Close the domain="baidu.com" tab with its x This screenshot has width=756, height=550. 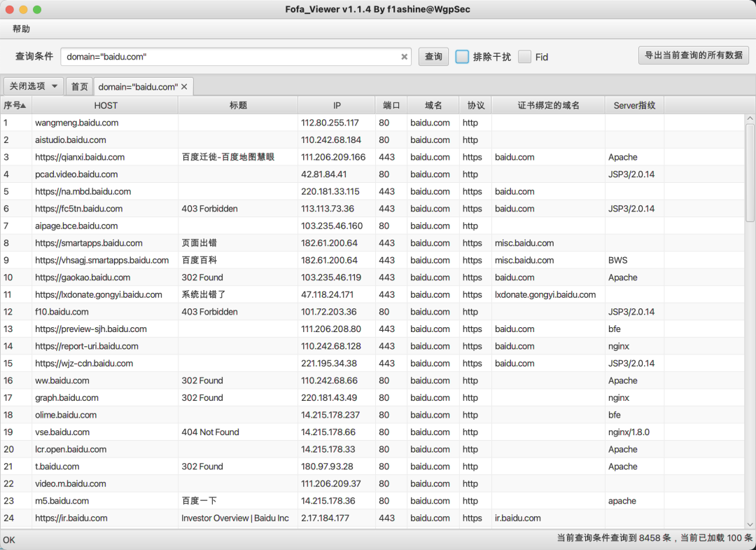184,87
